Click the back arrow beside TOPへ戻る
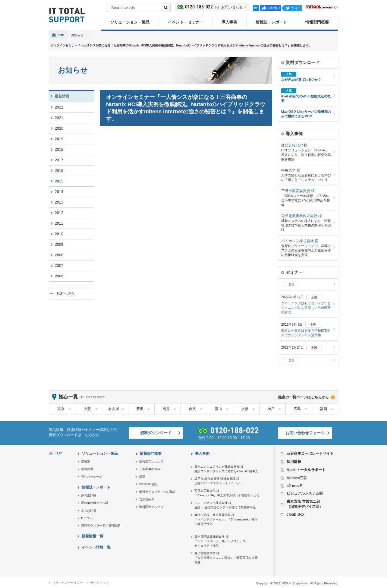The width and height of the screenshot is (387, 588). pyautogui.click(x=52, y=294)
